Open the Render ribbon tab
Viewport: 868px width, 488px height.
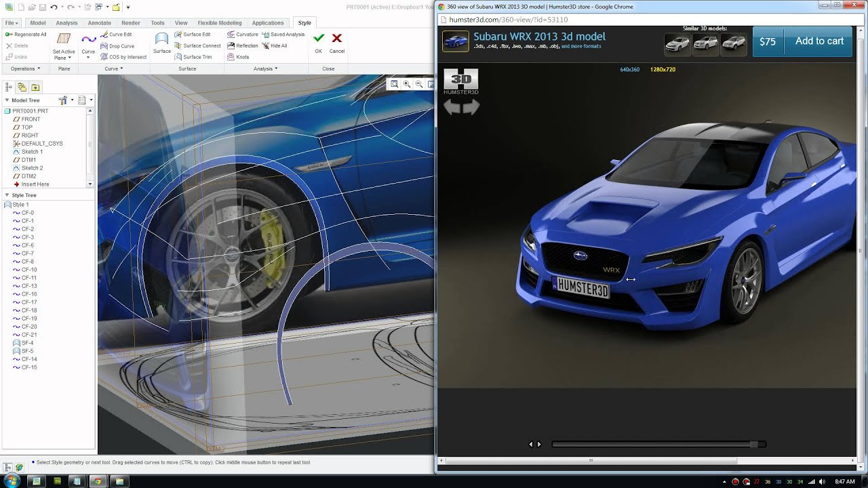[x=131, y=23]
